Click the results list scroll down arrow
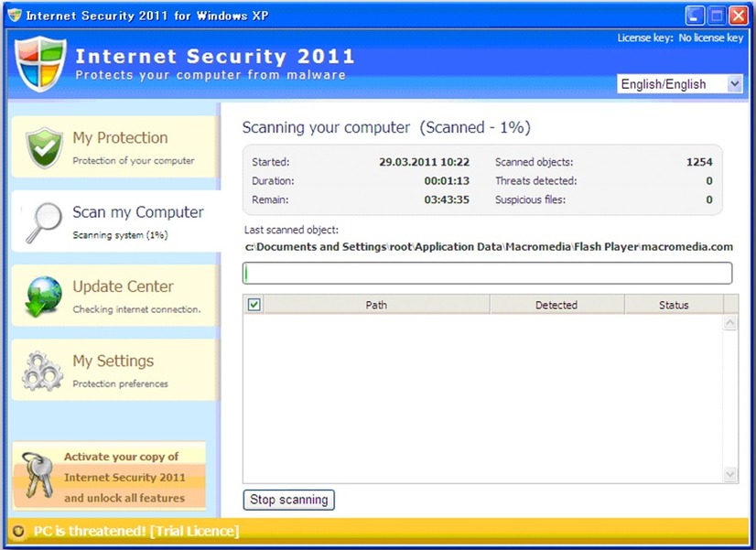The width and height of the screenshot is (756, 550). tap(730, 474)
